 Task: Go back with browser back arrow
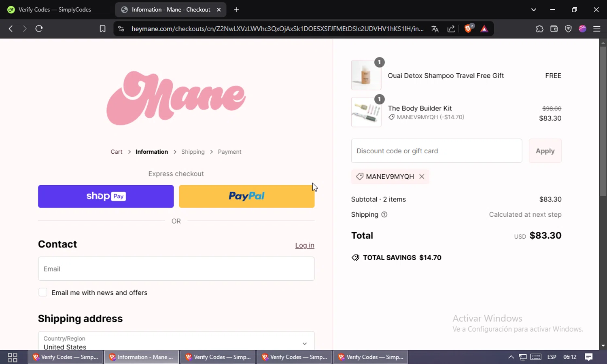pyautogui.click(x=11, y=29)
